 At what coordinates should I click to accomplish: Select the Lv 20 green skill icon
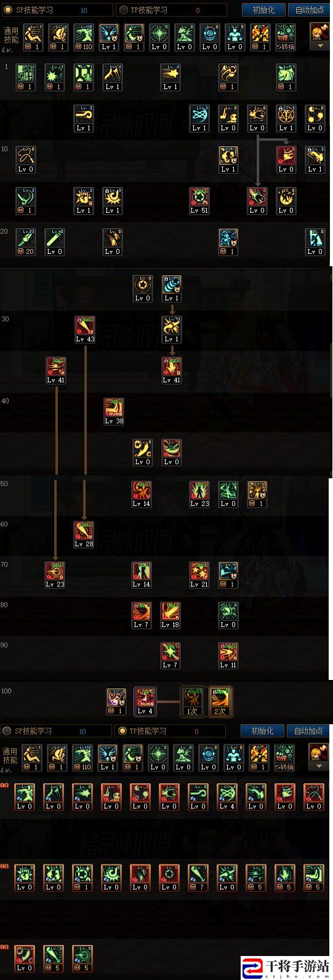(26, 242)
